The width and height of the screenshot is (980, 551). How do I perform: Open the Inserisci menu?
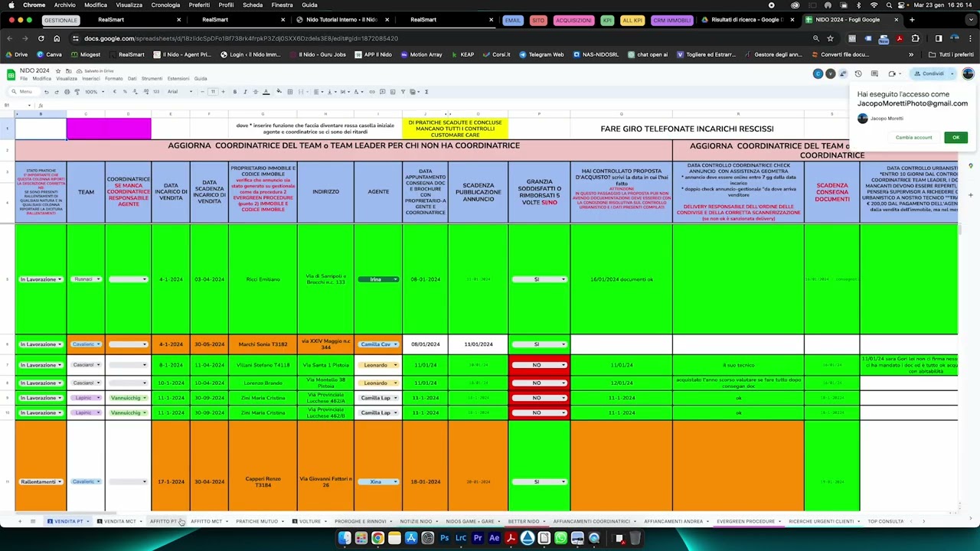91,79
